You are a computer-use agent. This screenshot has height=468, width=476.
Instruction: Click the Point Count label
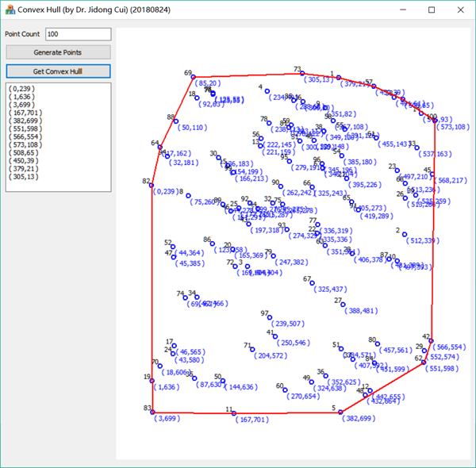[x=22, y=34]
